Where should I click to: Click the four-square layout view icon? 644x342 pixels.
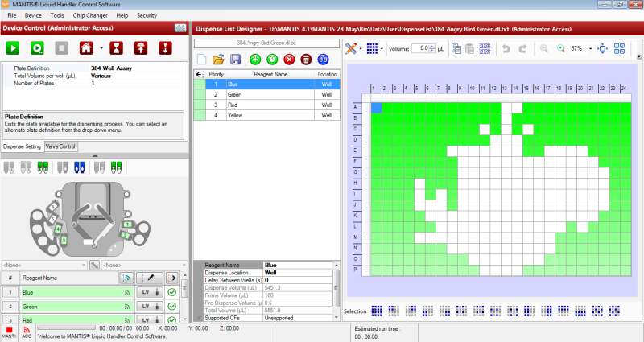[x=619, y=48]
